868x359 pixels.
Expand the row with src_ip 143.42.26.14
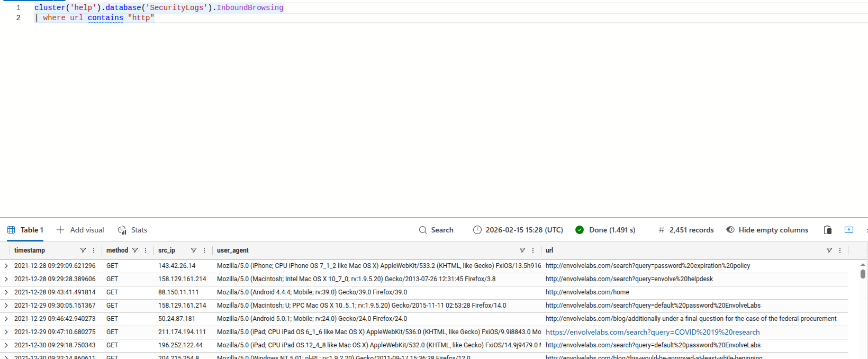click(6, 266)
